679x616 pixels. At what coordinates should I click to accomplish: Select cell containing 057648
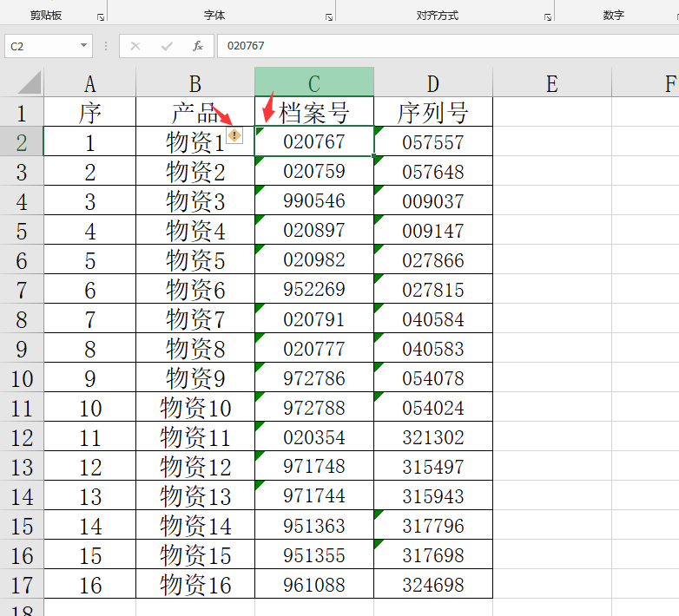(433, 171)
